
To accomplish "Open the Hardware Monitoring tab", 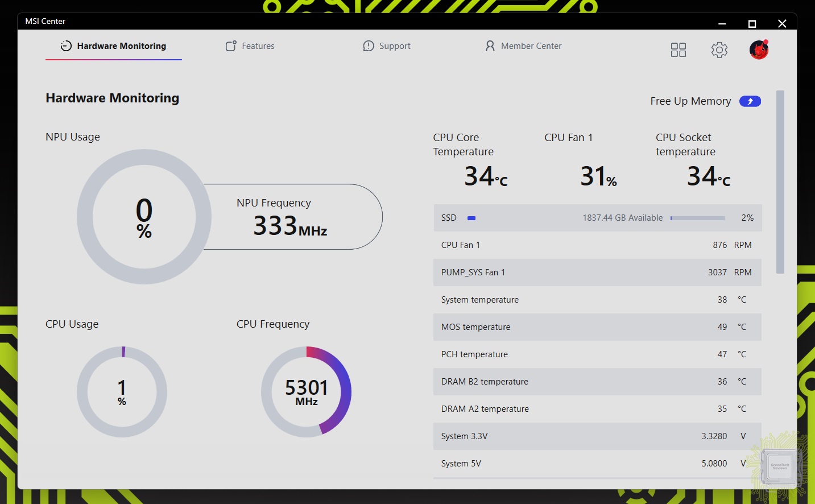I will coord(114,46).
